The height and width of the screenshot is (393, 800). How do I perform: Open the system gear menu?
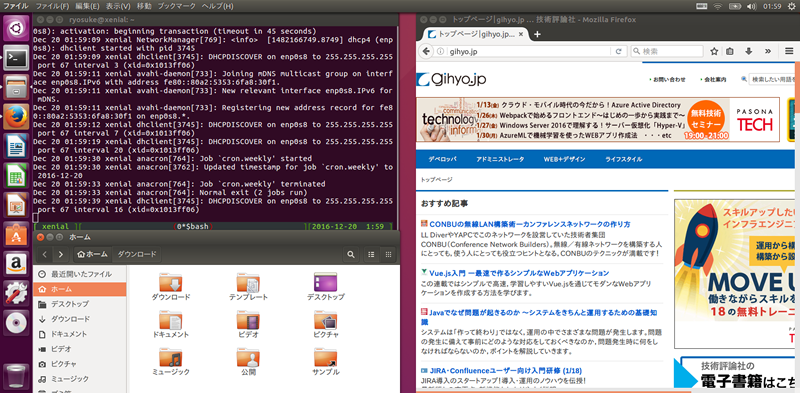(791, 6)
